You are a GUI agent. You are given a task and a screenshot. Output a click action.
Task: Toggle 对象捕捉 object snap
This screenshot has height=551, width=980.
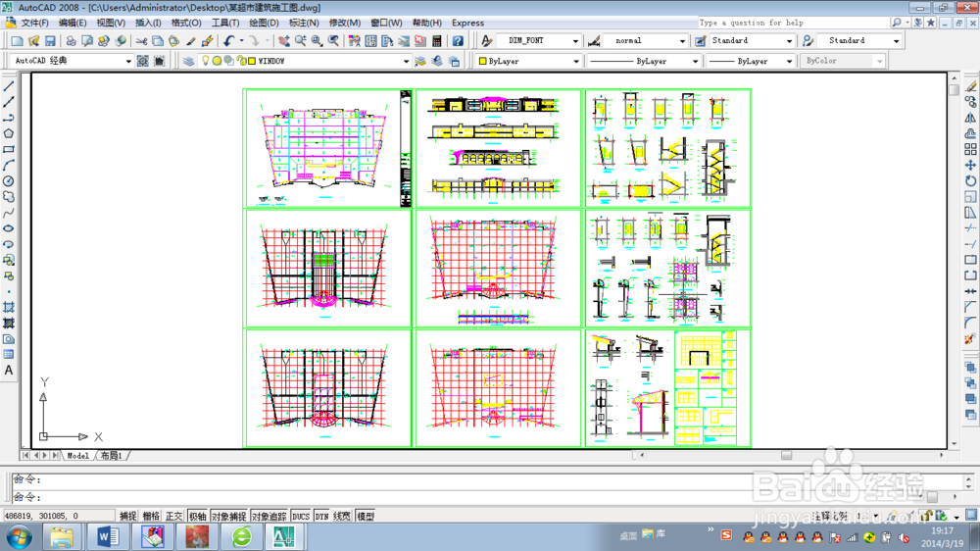[228, 516]
